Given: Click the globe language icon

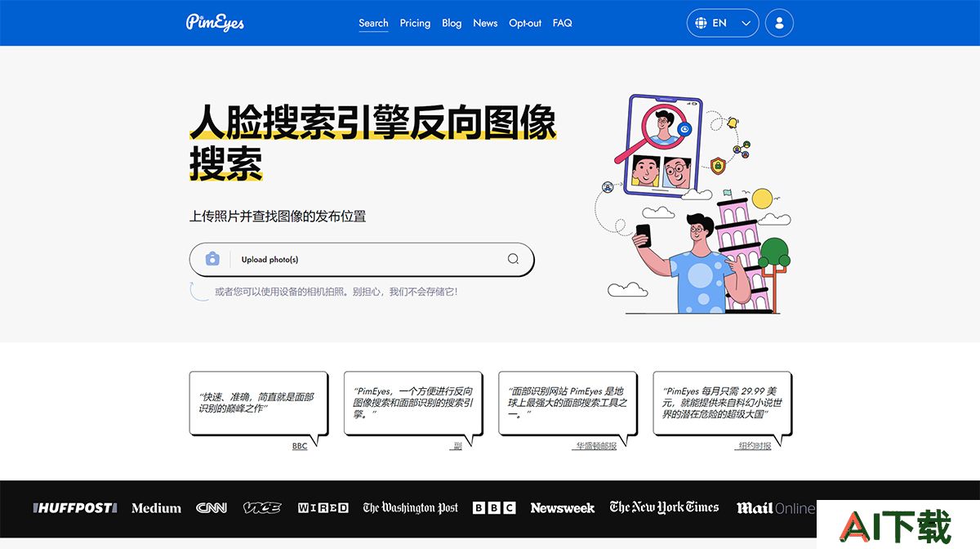Looking at the screenshot, I should tap(701, 23).
